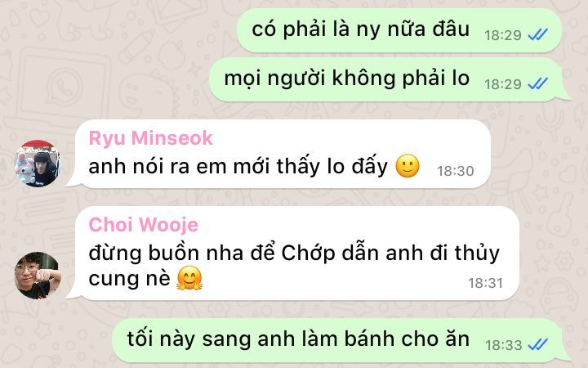The image size is (588, 368).
Task: Click the smiley emoji in Ryu Minseok's message
Action: pyautogui.click(x=408, y=166)
